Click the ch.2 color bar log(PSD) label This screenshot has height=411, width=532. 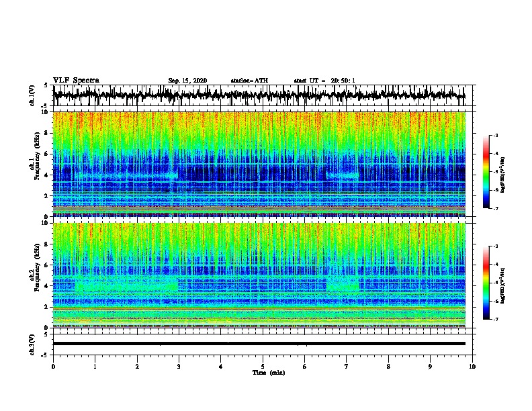tap(503, 285)
